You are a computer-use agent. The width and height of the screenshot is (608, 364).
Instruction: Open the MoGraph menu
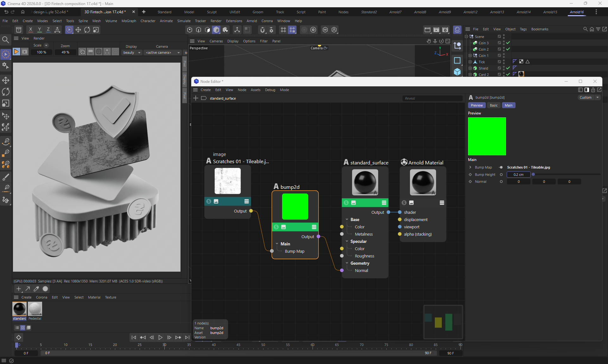point(129,21)
